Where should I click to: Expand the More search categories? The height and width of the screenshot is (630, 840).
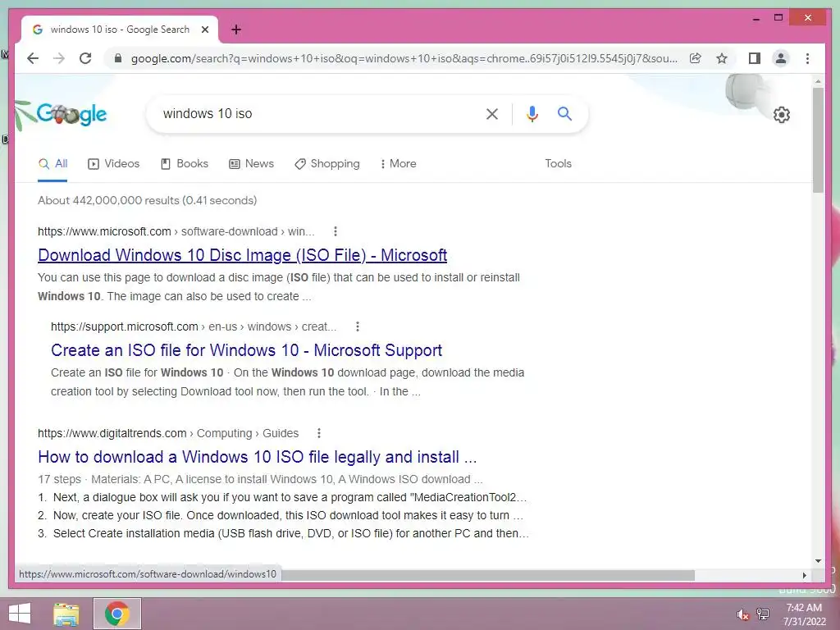(x=399, y=164)
